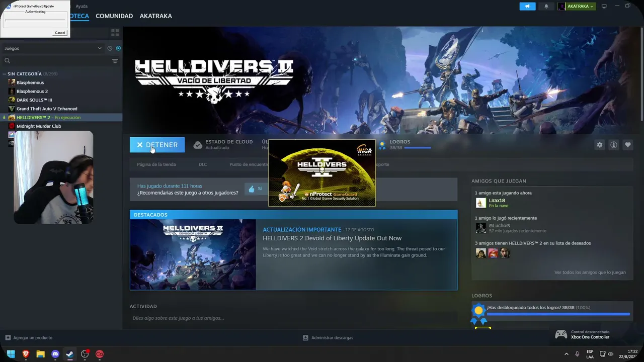Click the achievements ribbon icon beside LOGROS
The height and width of the screenshot is (362, 644).
[382, 145]
